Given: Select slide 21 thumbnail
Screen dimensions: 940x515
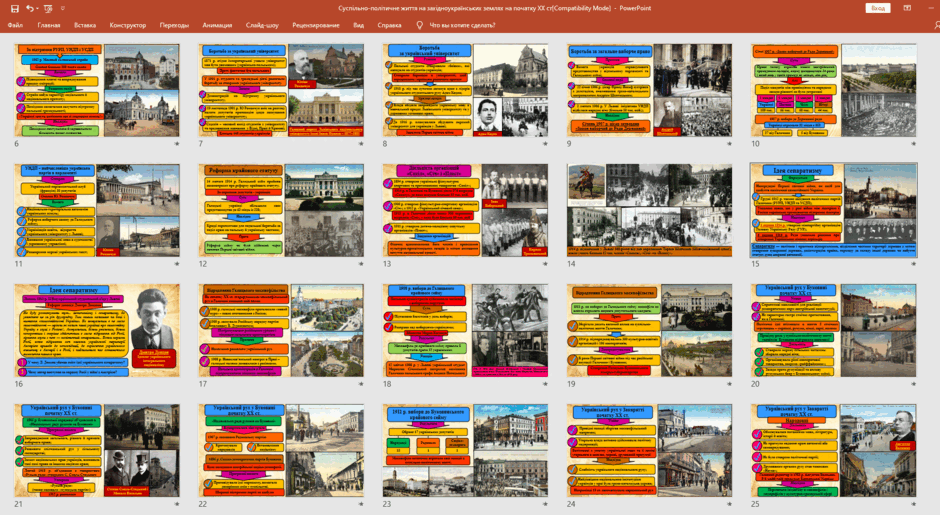Looking at the screenshot, I should point(97,450).
